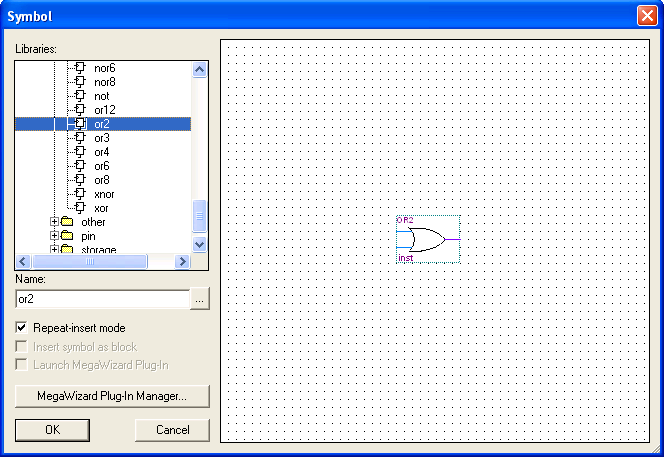Pick the xor gate symbol

pos(101,208)
